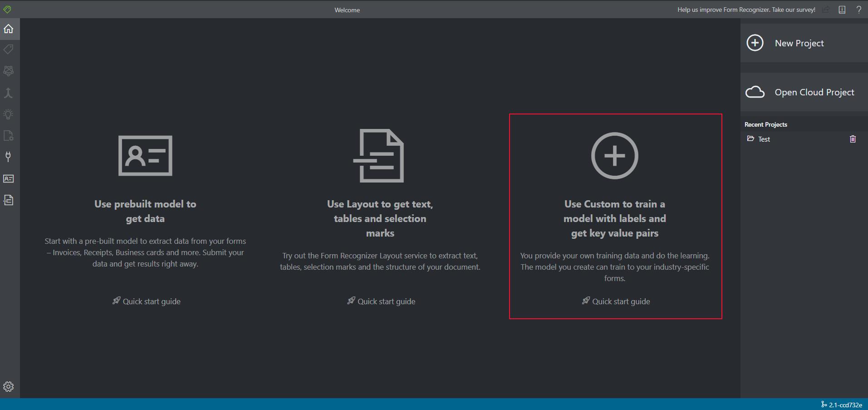Open Prebuilt analyze ID-card sidebar icon
The width and height of the screenshot is (868, 410).
9,178
